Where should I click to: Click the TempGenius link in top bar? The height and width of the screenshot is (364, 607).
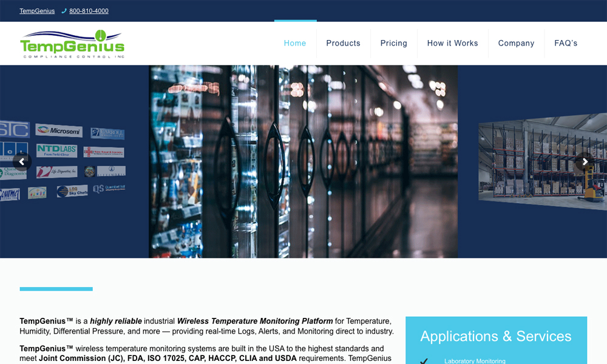click(x=37, y=11)
